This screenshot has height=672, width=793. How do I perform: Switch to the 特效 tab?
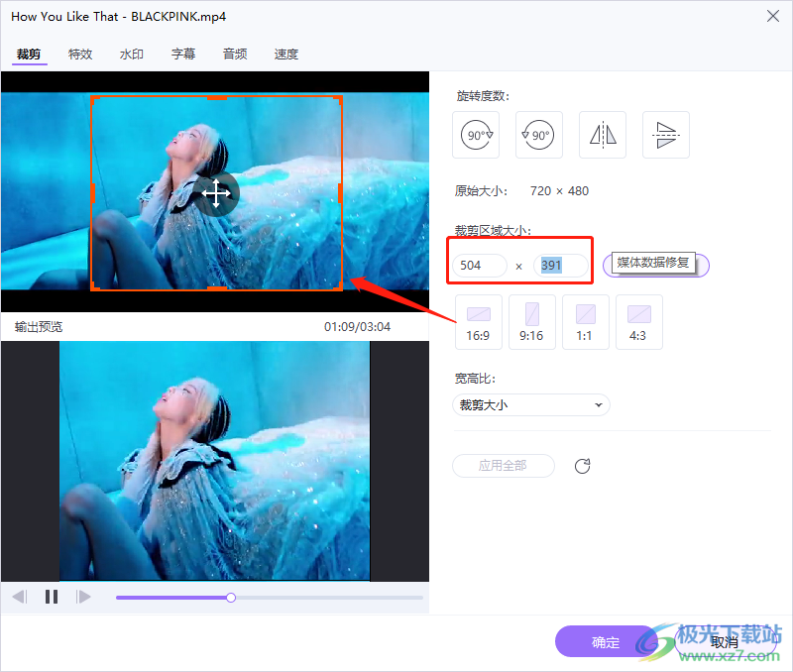[80, 55]
